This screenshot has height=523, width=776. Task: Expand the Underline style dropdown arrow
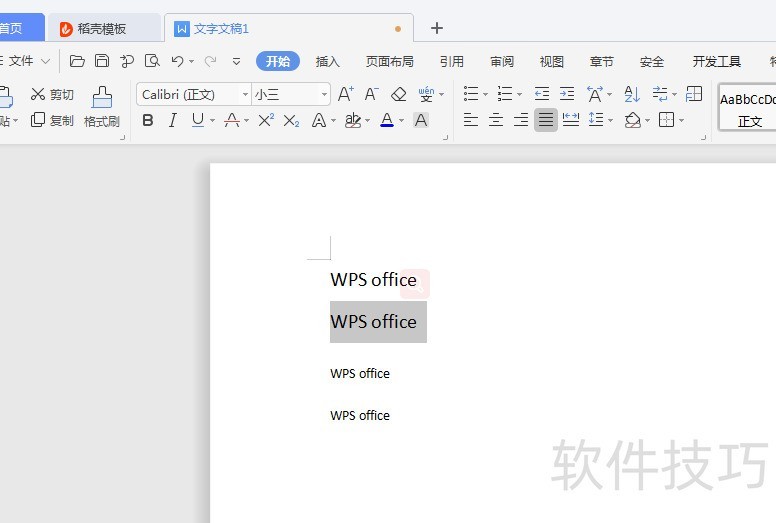[x=212, y=121]
